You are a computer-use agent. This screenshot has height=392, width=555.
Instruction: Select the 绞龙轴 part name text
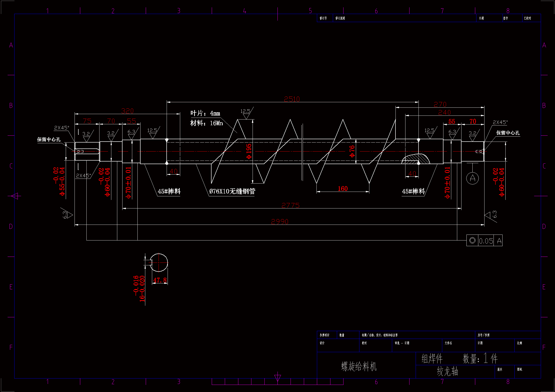(x=447, y=371)
